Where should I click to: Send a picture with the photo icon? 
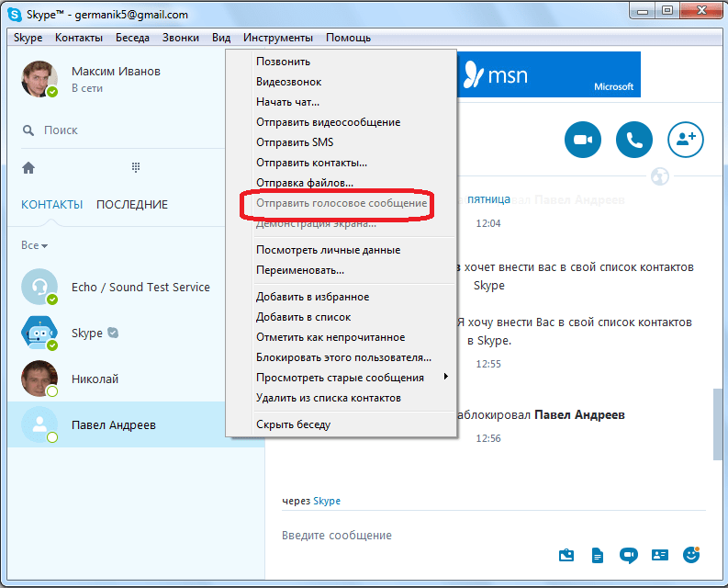pos(566,555)
